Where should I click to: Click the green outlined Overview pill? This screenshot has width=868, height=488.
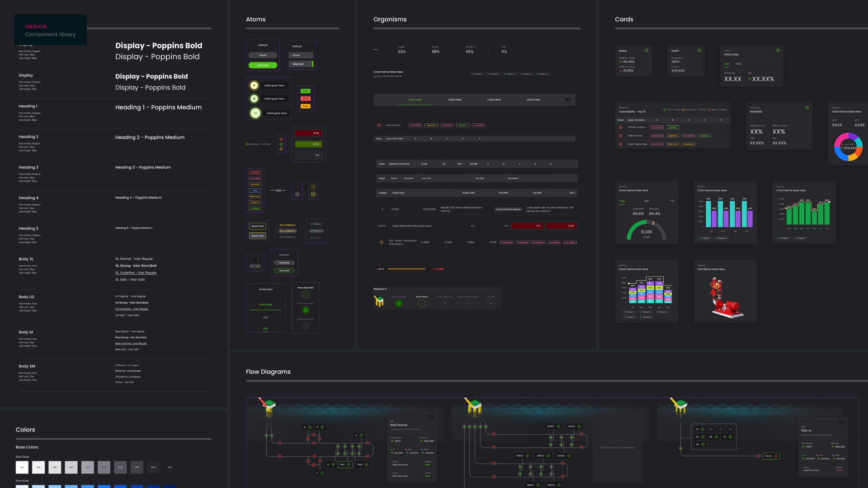pyautogui.click(x=284, y=271)
